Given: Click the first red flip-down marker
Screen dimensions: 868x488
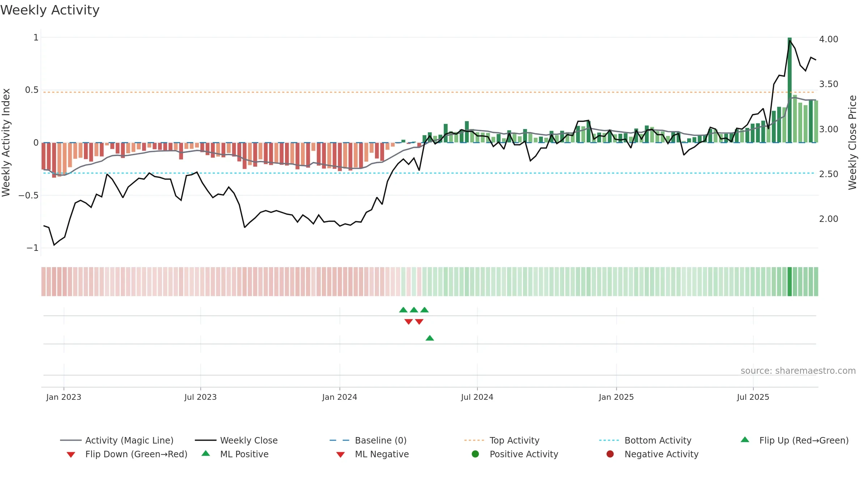Looking at the screenshot, I should click(x=409, y=322).
